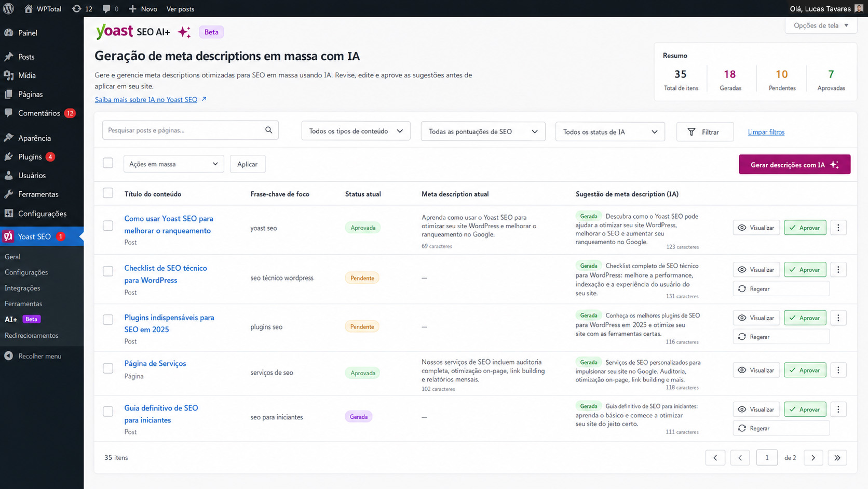Open Páginas icon in sidebar
This screenshot has width=868, height=489.
9,94
